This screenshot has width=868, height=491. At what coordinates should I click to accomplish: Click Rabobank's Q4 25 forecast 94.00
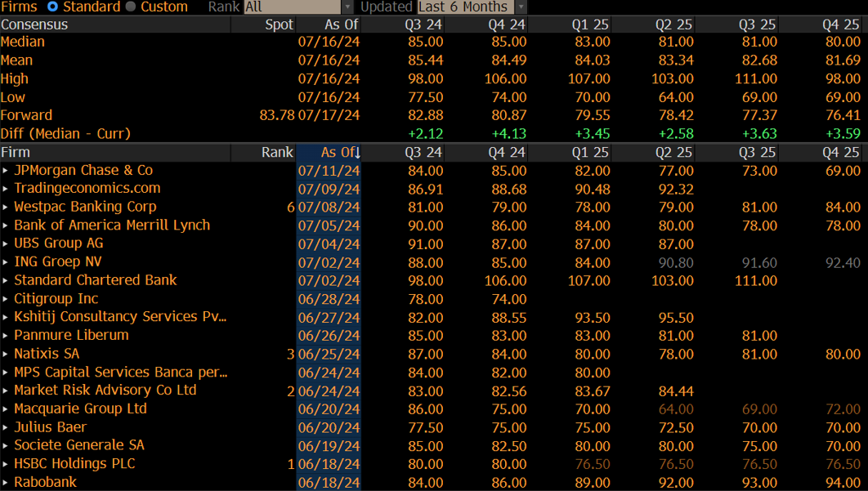843,481
